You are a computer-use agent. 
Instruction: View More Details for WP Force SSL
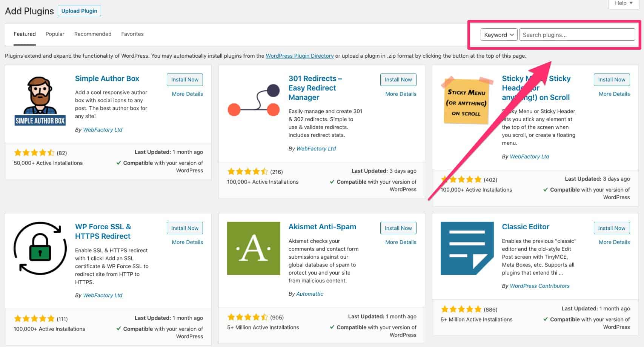pyautogui.click(x=188, y=242)
